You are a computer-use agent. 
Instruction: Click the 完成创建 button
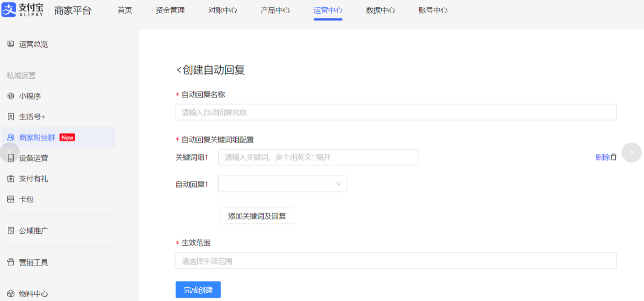pos(198,290)
